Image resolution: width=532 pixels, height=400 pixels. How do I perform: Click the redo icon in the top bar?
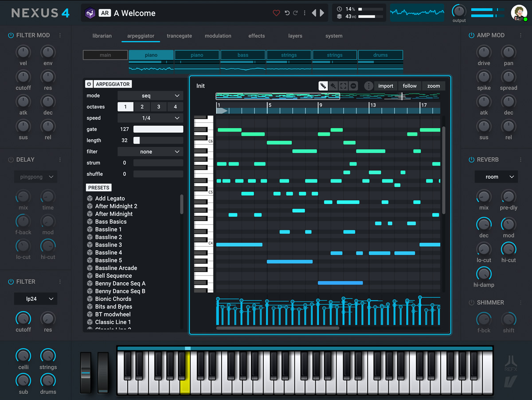(x=296, y=13)
